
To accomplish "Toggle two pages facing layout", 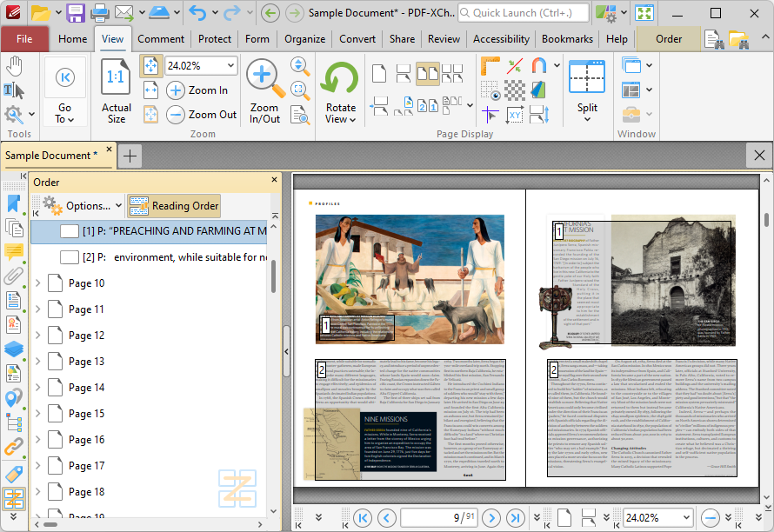I will (x=428, y=74).
